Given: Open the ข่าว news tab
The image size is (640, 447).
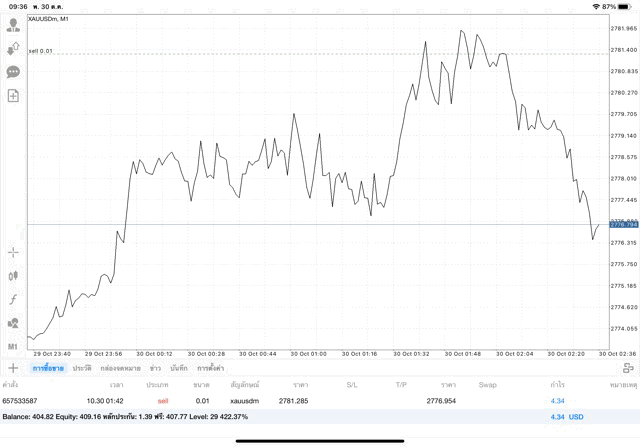Looking at the screenshot, I should point(155,369).
